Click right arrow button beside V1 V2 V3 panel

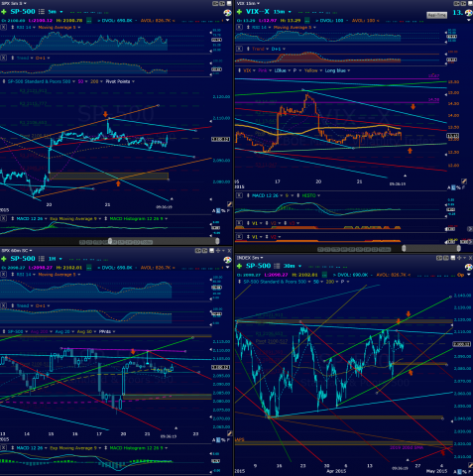[x=470, y=229]
